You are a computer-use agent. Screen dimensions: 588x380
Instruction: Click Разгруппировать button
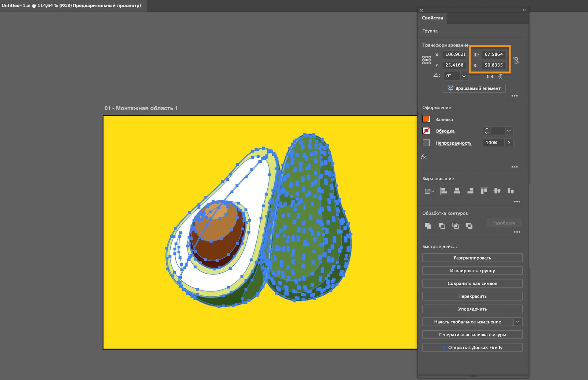click(472, 258)
